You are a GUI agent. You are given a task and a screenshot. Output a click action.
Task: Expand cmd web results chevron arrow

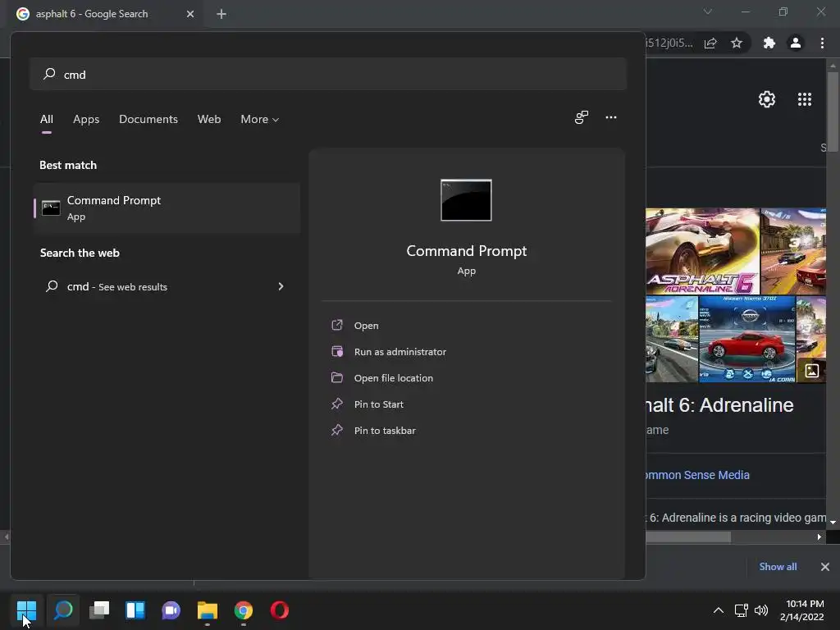coord(281,286)
